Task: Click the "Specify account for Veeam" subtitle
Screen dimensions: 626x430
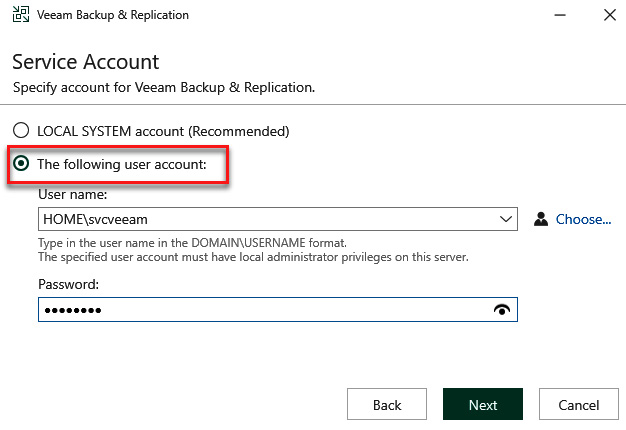Action: [164, 87]
